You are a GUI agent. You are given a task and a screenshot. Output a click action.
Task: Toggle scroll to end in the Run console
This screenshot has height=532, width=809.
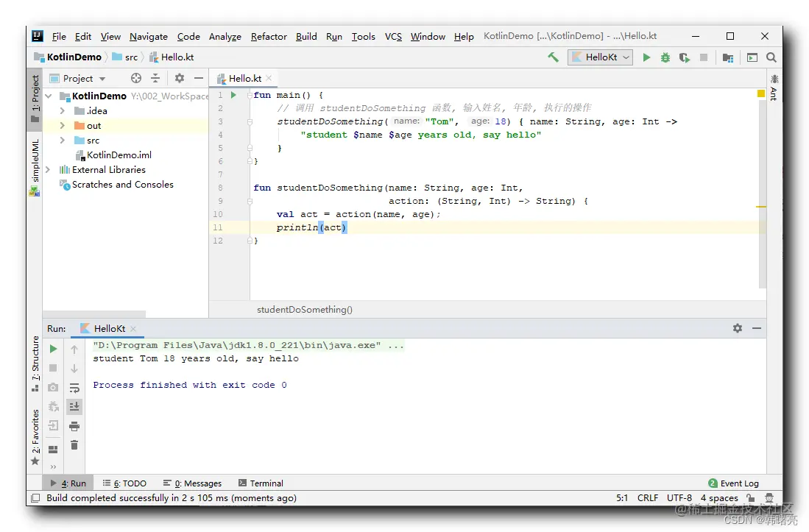point(74,407)
